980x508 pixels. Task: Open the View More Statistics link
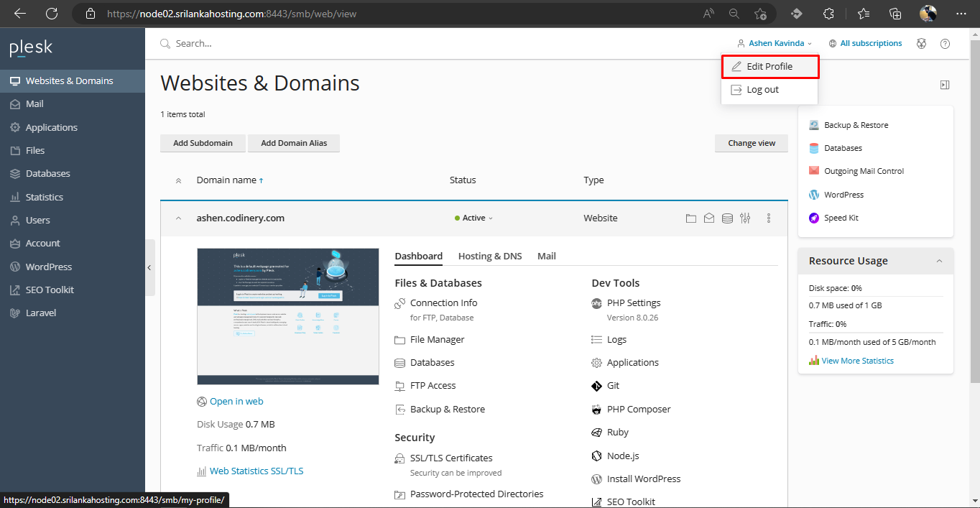tap(857, 361)
